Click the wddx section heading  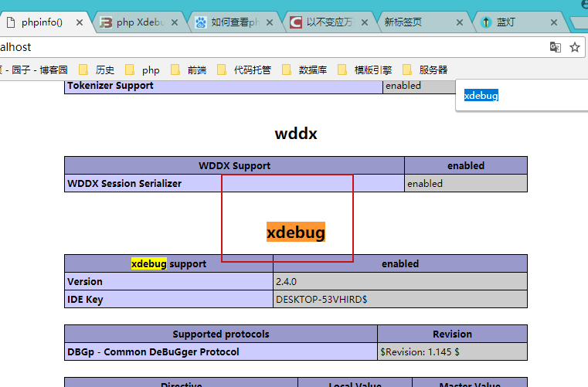(296, 134)
